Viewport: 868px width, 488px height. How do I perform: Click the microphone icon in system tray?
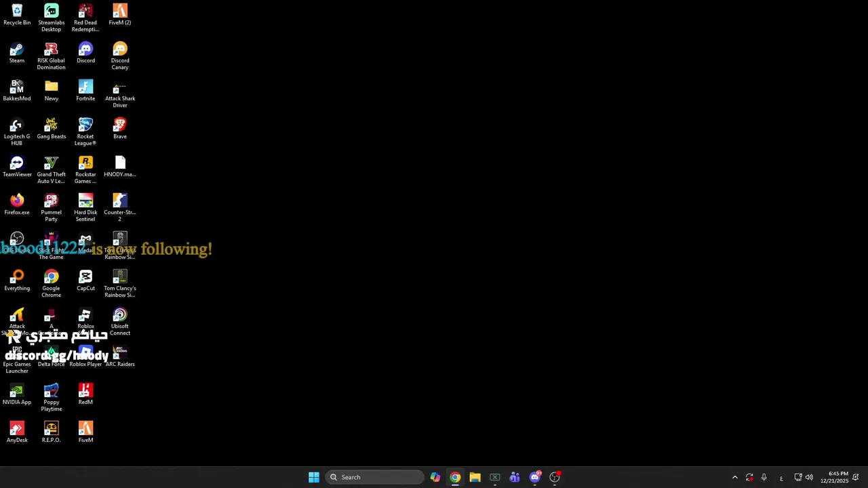pos(764,477)
